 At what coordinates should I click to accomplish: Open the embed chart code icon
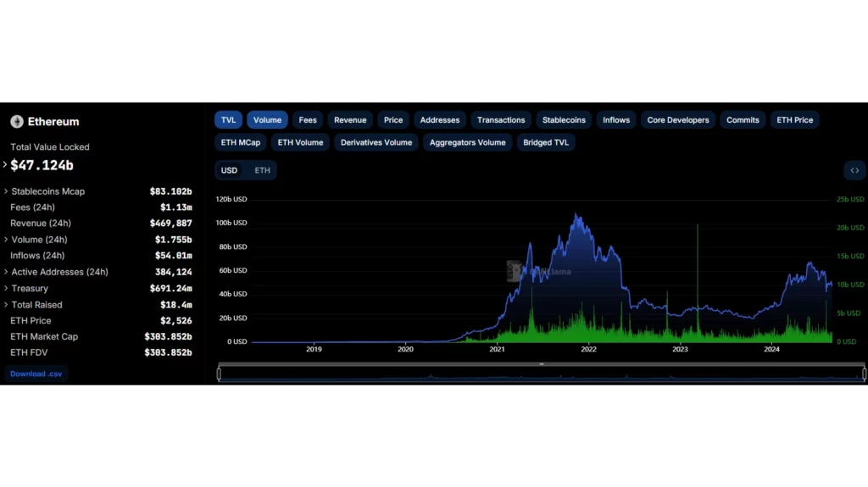click(x=854, y=170)
